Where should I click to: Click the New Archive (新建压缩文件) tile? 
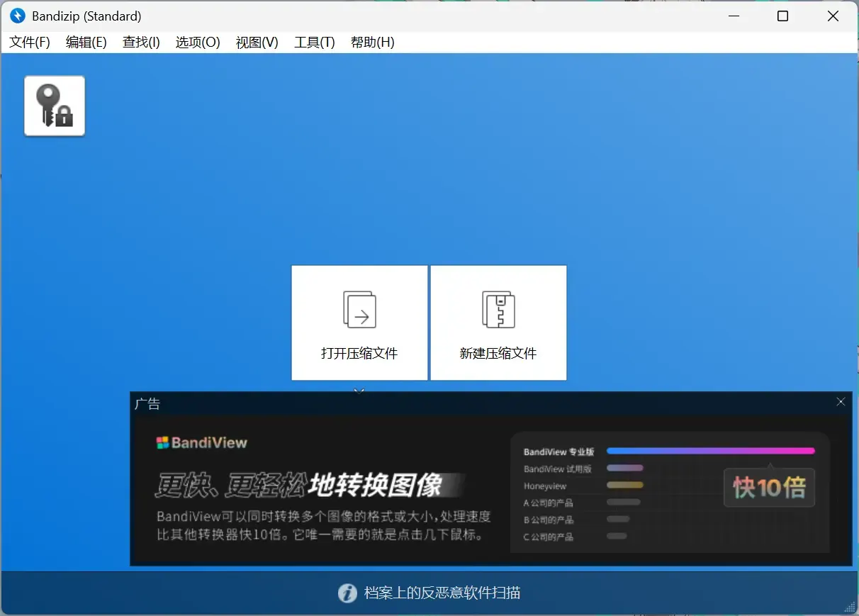coord(498,323)
